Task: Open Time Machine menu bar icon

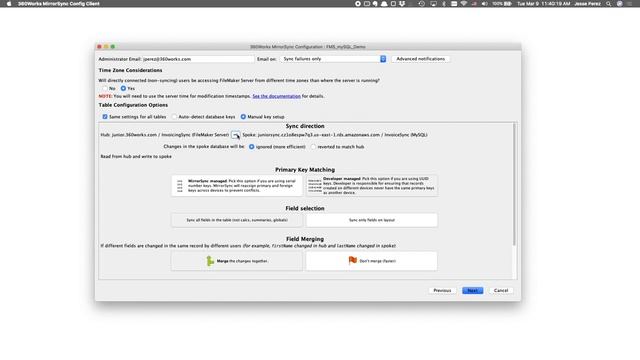Action: pyautogui.click(x=422, y=4)
